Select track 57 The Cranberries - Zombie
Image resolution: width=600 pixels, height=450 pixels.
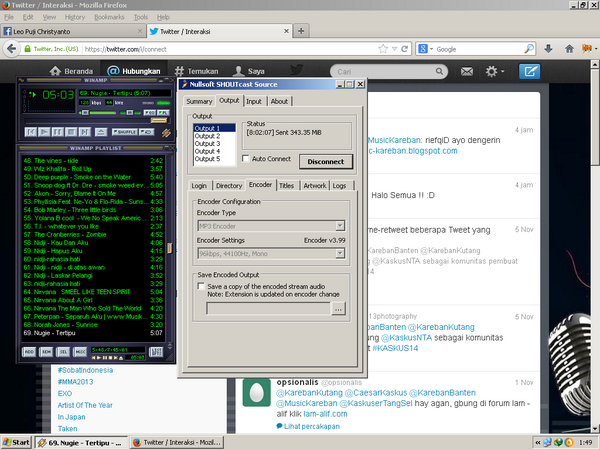click(93, 235)
